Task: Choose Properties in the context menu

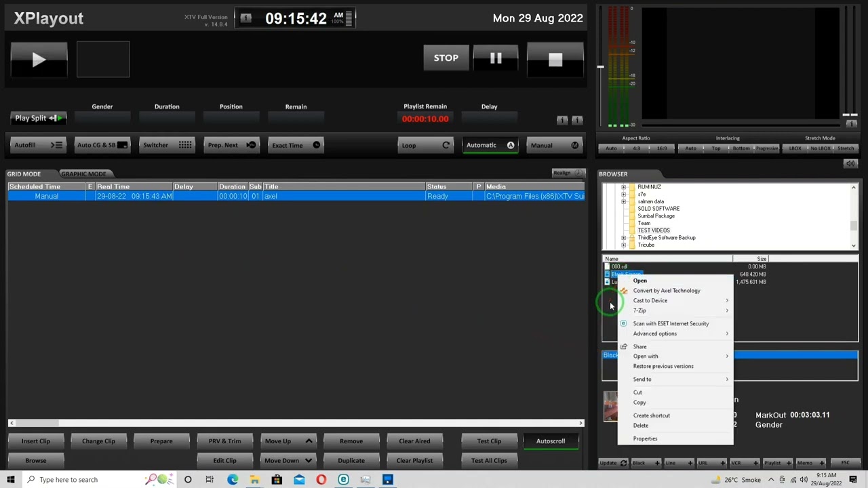Action: click(675, 439)
